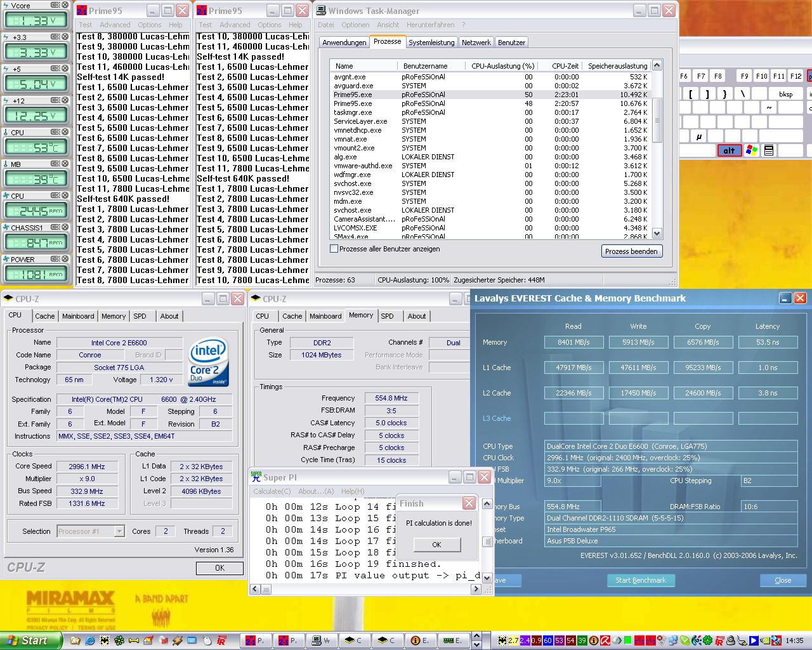
Task: Close the Vcore sensor panel
Action: tap(65, 5)
